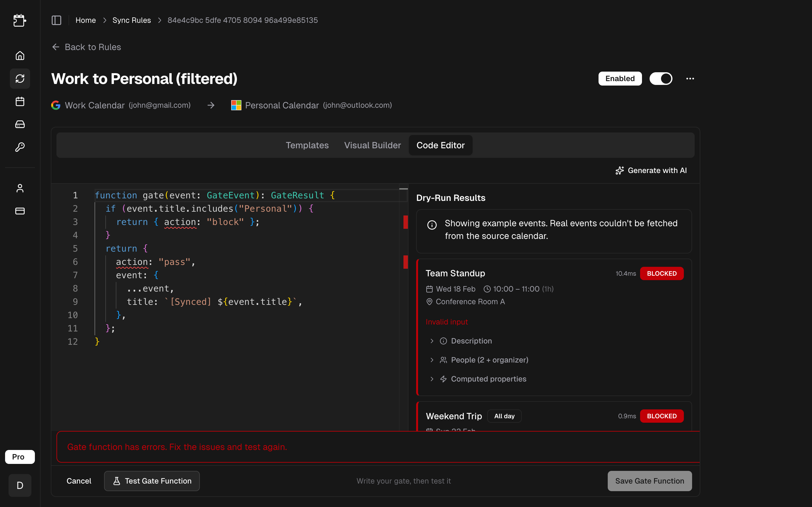Switch to the Visual Builder tab
Image resolution: width=812 pixels, height=507 pixels.
(x=372, y=145)
